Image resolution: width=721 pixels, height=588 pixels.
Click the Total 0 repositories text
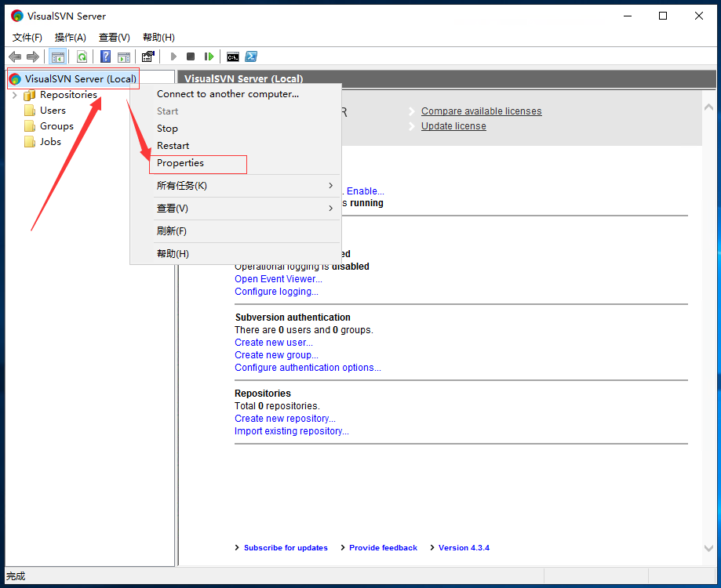[277, 406]
